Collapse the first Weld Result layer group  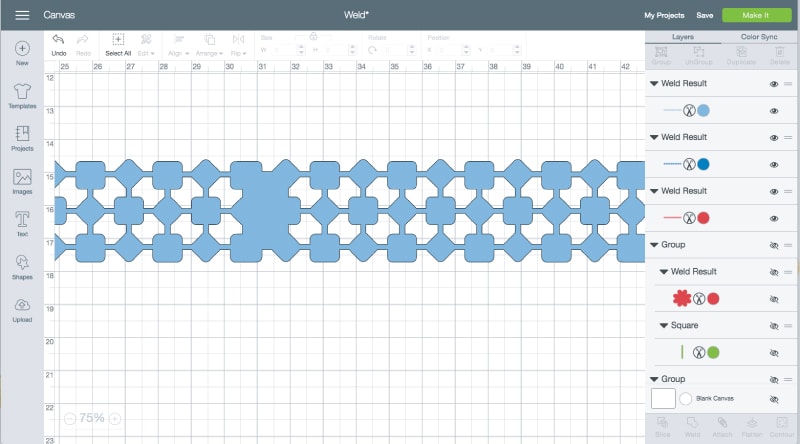click(654, 84)
